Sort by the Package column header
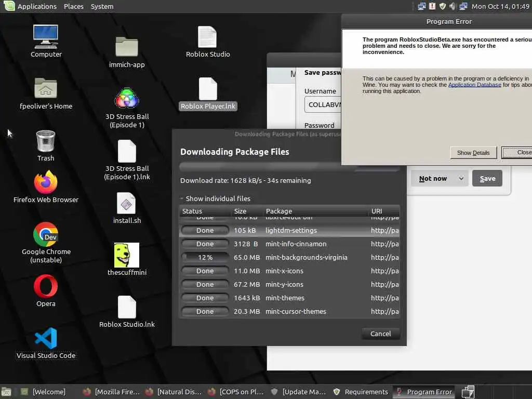Screen dimensions: 532x399 pos(316,211)
